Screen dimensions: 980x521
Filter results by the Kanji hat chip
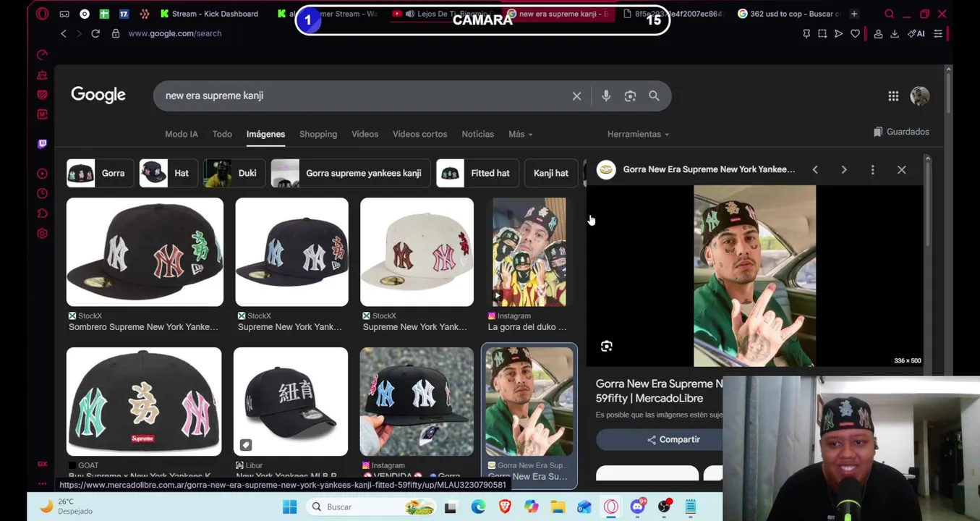551,173
